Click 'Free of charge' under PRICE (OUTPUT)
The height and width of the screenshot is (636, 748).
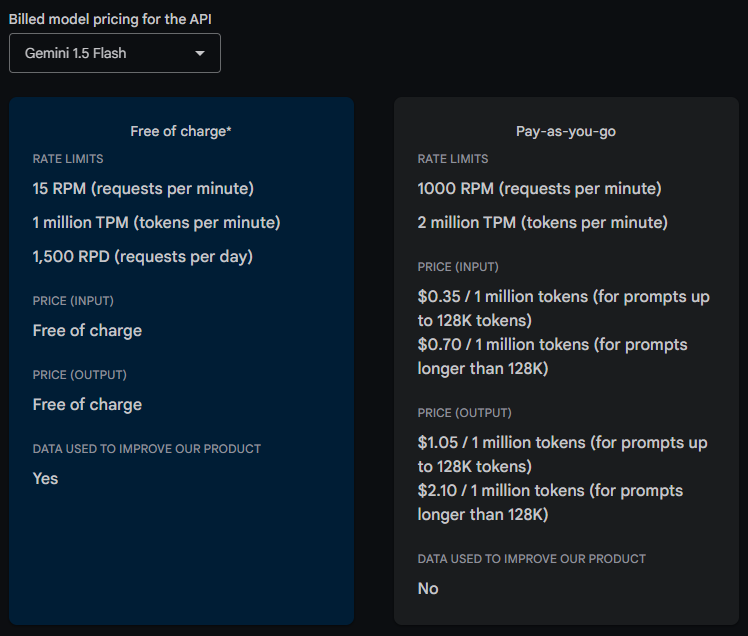(87, 404)
